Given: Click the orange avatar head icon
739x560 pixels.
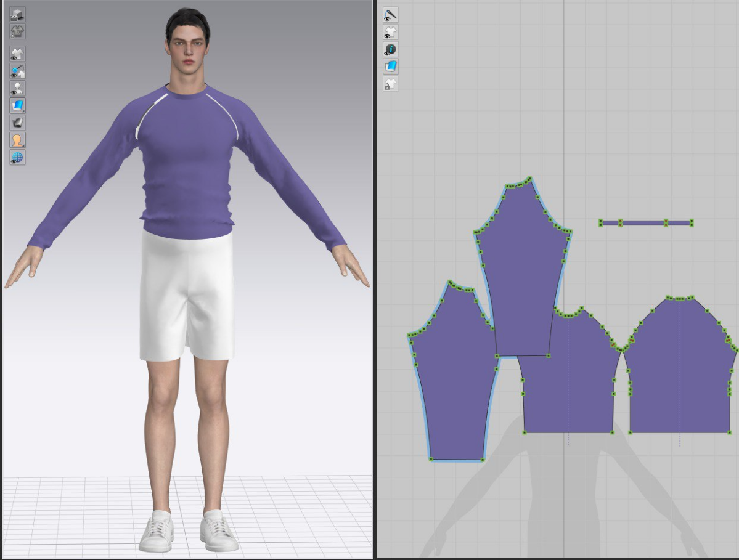Looking at the screenshot, I should tap(17, 140).
